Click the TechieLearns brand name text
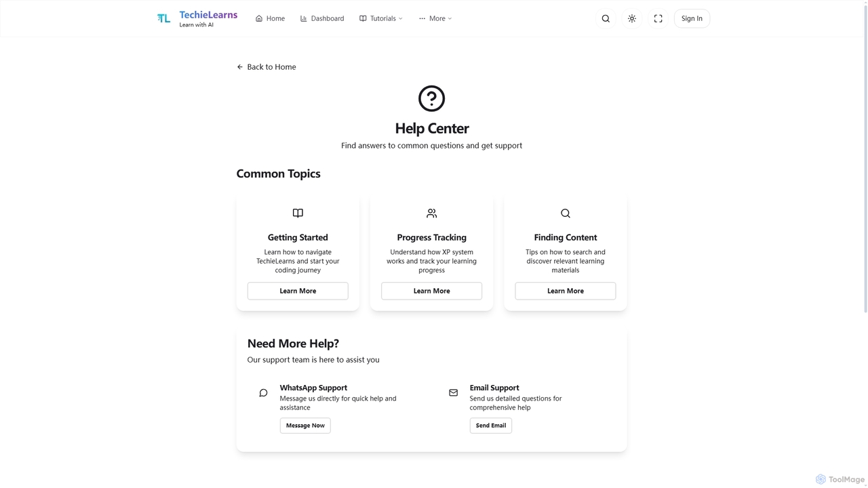This screenshot has width=868, height=488. coord(208,14)
